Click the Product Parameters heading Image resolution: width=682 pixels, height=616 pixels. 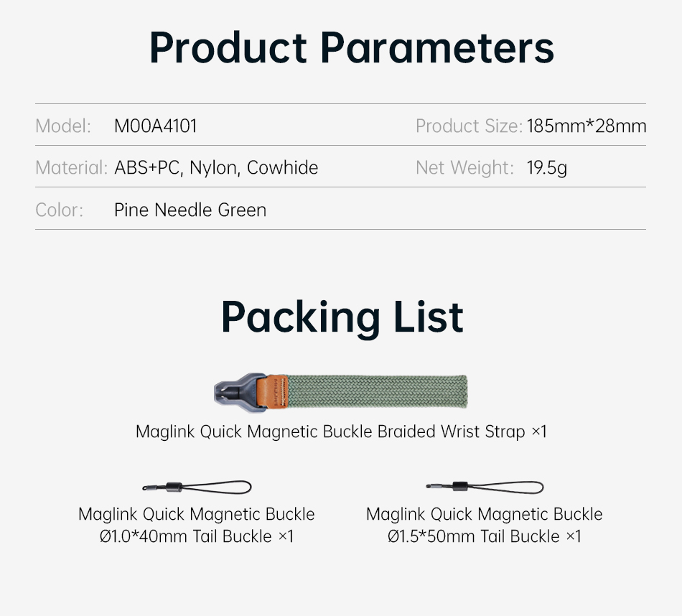(x=352, y=47)
